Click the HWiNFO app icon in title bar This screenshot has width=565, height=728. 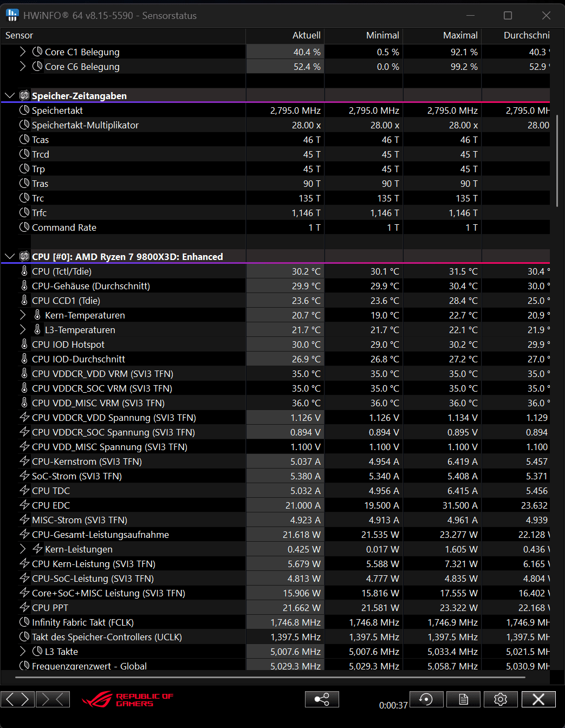pos(12,15)
